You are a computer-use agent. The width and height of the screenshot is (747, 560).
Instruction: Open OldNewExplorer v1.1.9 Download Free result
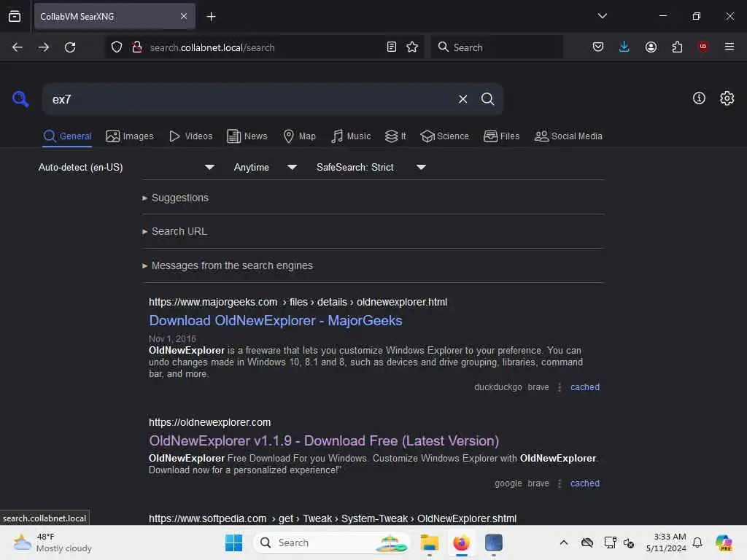(x=324, y=441)
